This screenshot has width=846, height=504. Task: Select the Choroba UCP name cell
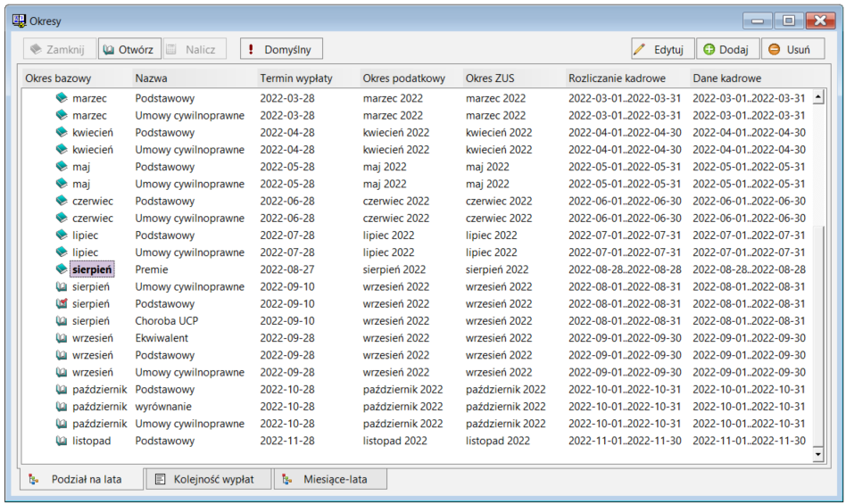point(167,321)
